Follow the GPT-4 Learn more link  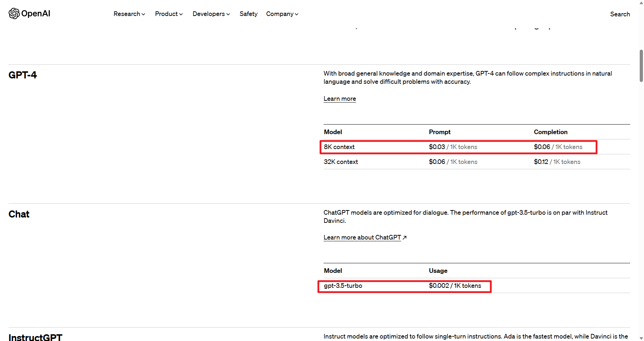pyautogui.click(x=340, y=99)
